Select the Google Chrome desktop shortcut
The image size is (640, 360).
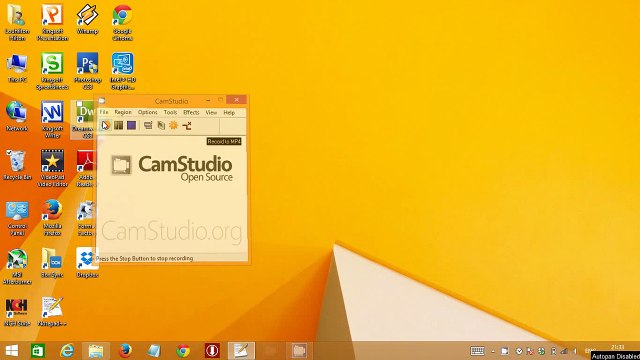(x=122, y=23)
